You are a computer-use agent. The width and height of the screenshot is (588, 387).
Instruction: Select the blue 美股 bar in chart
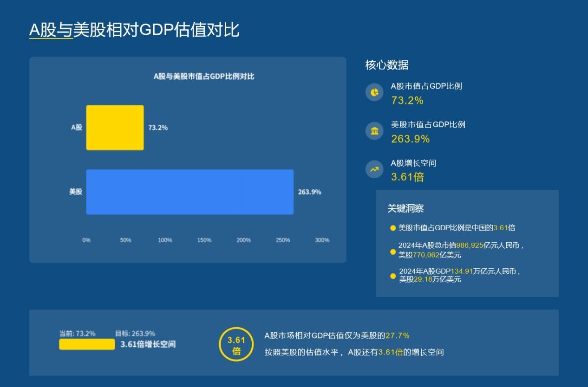(x=190, y=192)
